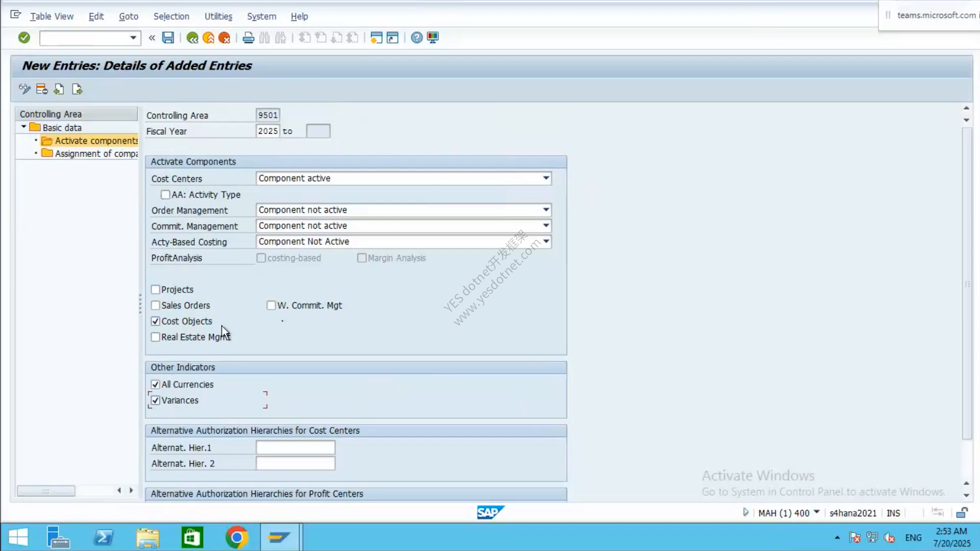Viewport: 980px width, 551px height.
Task: Select Assignment of company tree node
Action: 96,154
